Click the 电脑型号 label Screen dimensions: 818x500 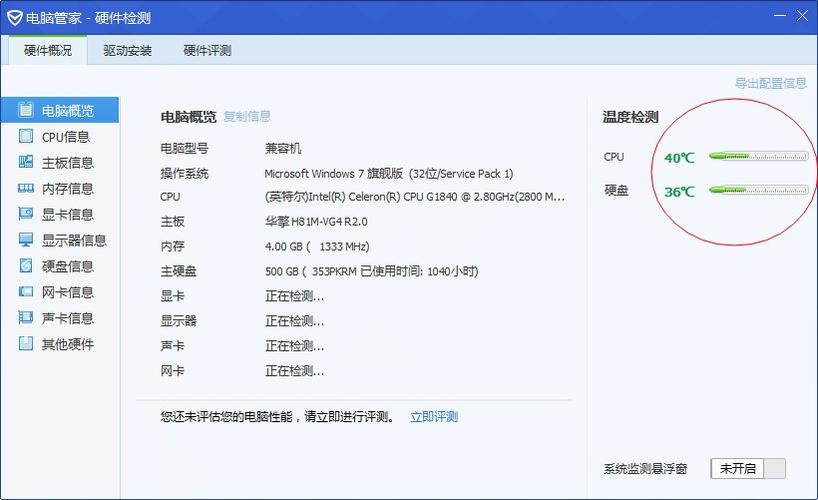[x=184, y=148]
